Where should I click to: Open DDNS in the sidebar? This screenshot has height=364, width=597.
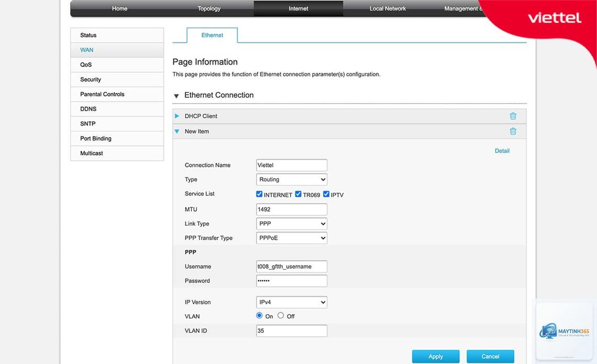pos(117,109)
